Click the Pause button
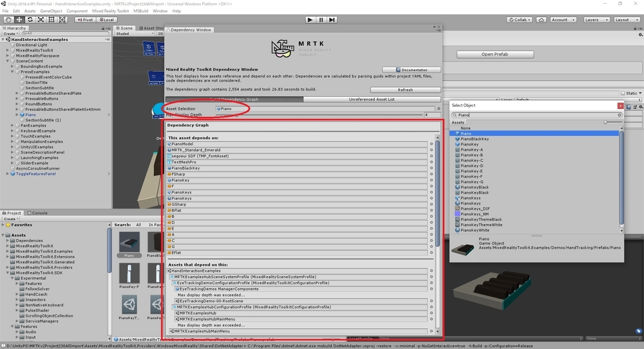 click(x=321, y=20)
